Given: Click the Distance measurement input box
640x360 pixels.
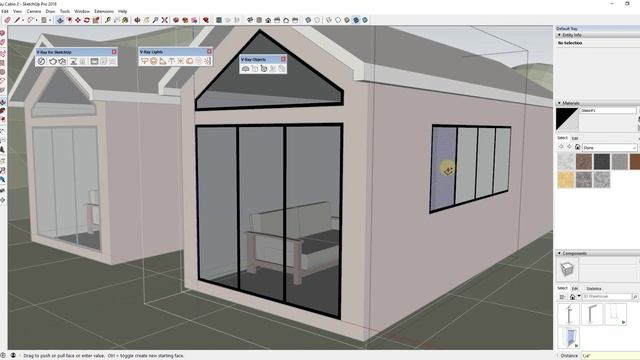Looking at the screenshot, I should (x=611, y=356).
